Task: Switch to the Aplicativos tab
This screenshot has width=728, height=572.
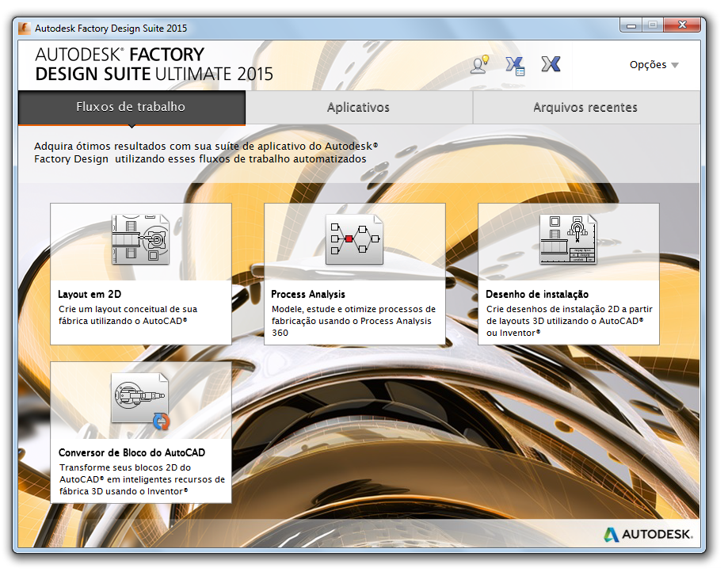Action: [x=358, y=107]
